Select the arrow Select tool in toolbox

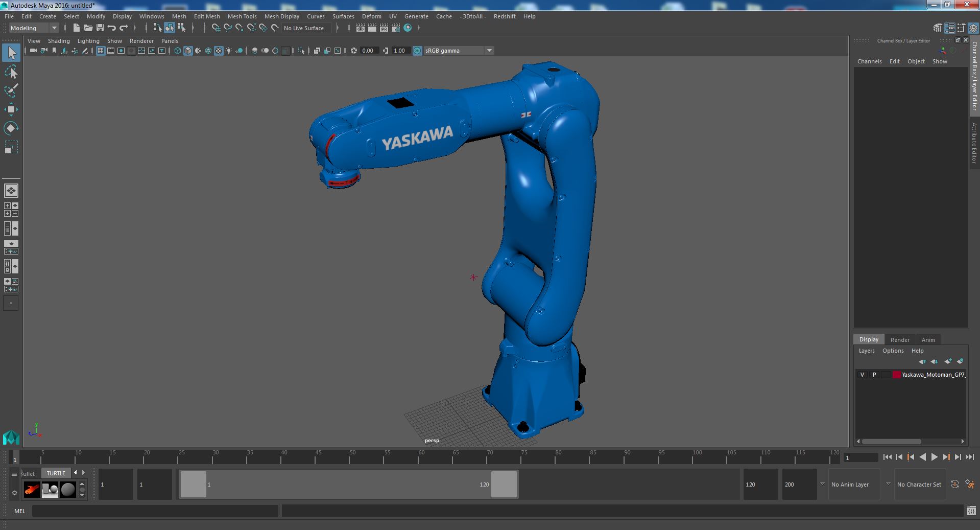pyautogui.click(x=11, y=53)
